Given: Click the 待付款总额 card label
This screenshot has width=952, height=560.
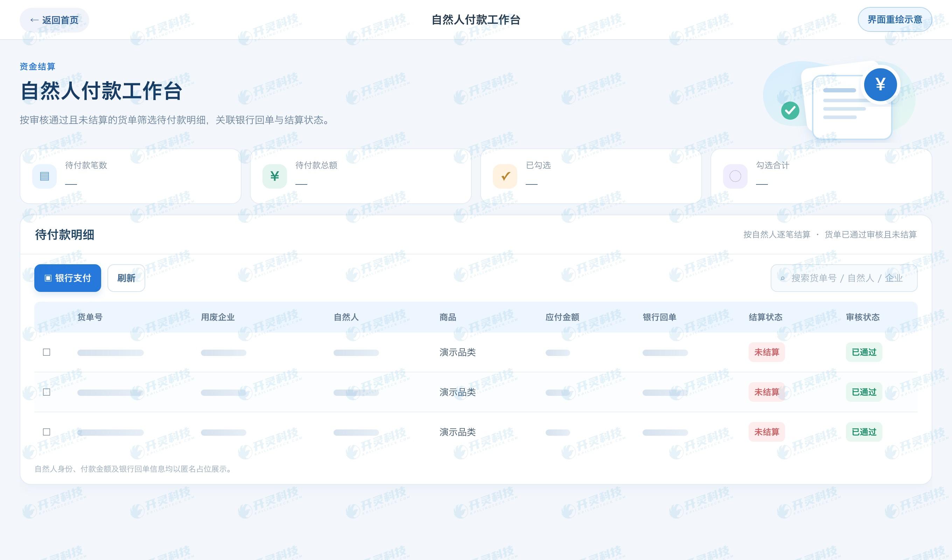Looking at the screenshot, I should tap(316, 165).
